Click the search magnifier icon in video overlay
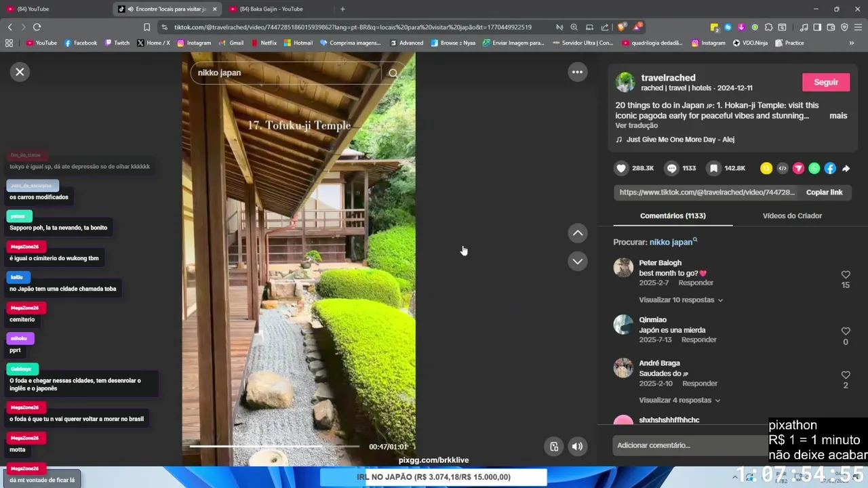The width and height of the screenshot is (868, 488). coord(393,73)
